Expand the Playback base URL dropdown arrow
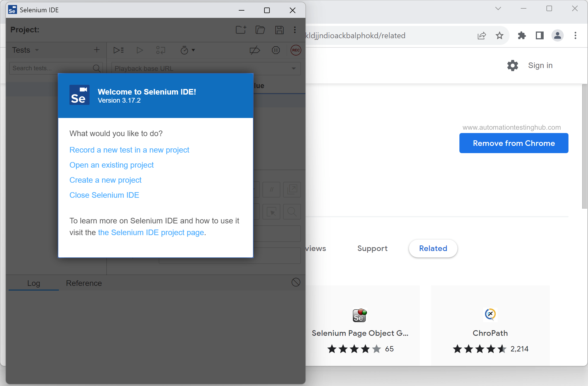This screenshot has width=588, height=386. (x=294, y=68)
